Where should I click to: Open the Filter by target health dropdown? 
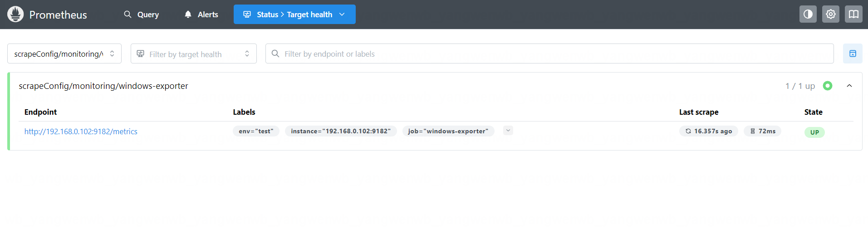coord(193,53)
